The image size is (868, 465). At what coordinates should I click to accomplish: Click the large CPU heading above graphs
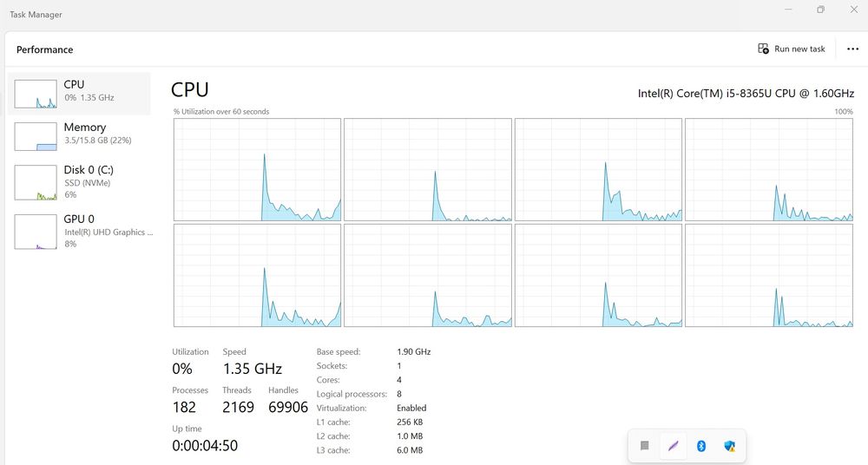click(190, 89)
